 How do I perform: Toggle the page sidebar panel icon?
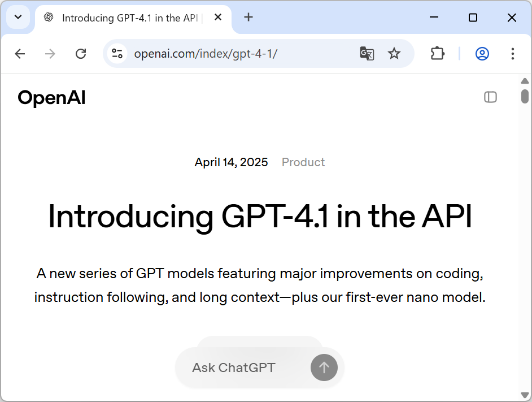(490, 97)
